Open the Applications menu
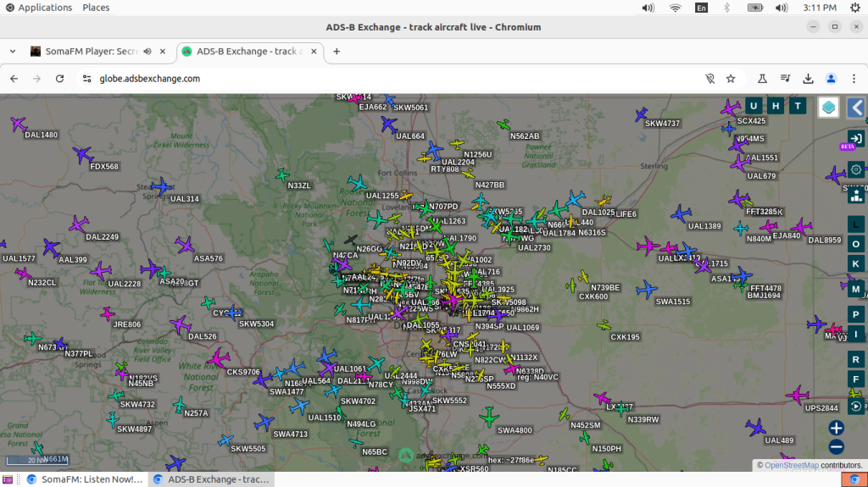868x487 pixels. tap(39, 7)
